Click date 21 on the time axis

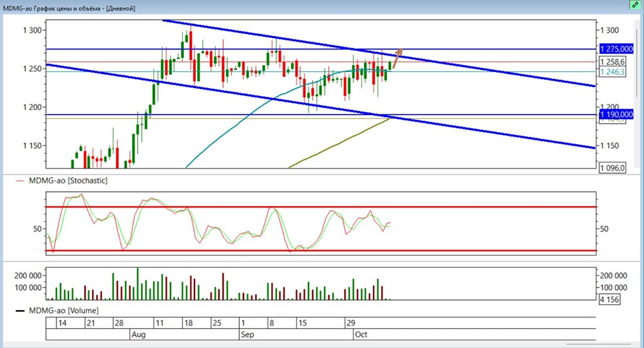(x=90, y=323)
